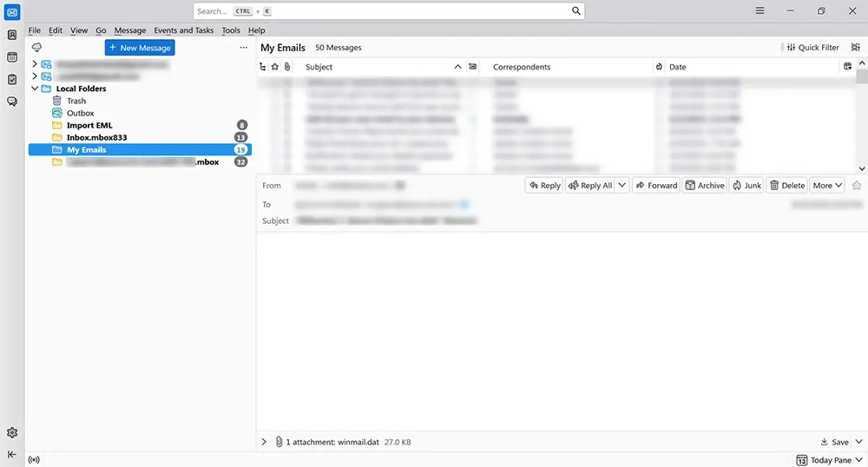Click the New Message button
The height and width of the screenshot is (467, 868).
click(x=140, y=48)
